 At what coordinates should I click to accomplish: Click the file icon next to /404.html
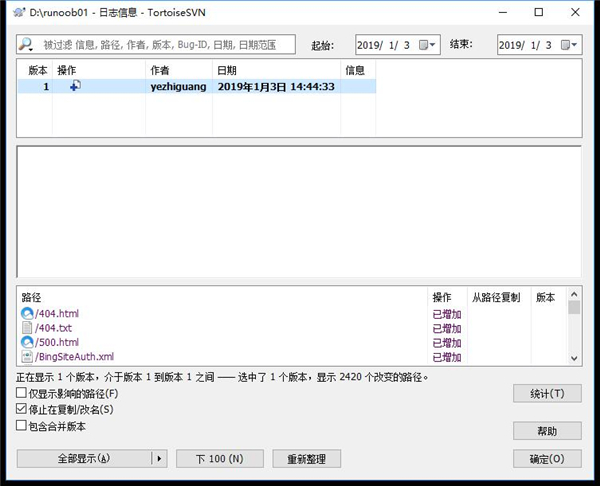click(x=27, y=314)
